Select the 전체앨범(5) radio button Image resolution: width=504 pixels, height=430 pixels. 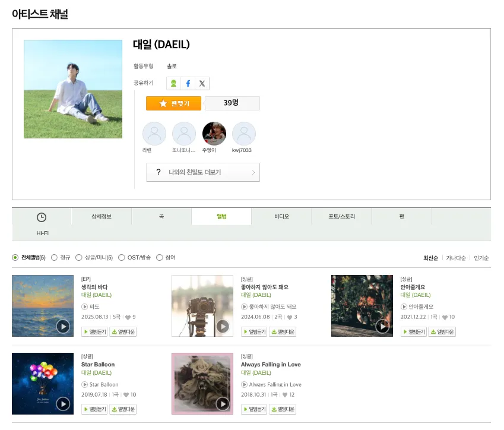(x=15, y=258)
